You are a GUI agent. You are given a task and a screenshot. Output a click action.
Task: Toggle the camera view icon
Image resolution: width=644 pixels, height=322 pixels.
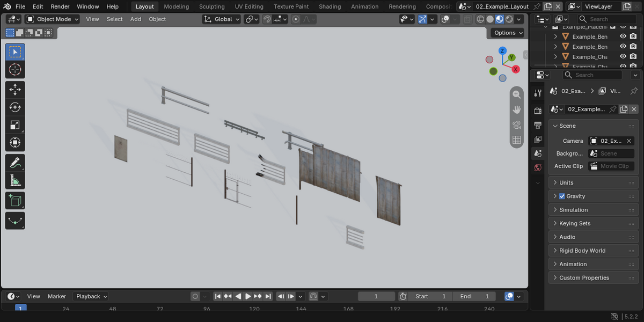click(x=517, y=125)
